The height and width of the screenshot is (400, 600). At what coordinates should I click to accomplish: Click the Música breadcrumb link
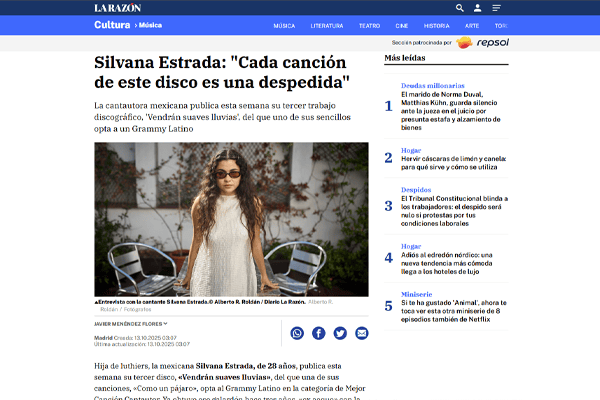pyautogui.click(x=151, y=25)
